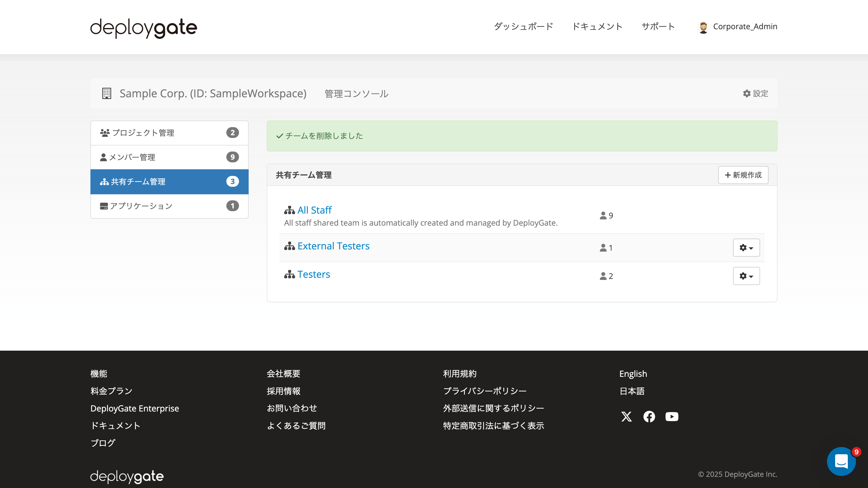Open 採用情報 in footer
The width and height of the screenshot is (868, 488).
283,391
